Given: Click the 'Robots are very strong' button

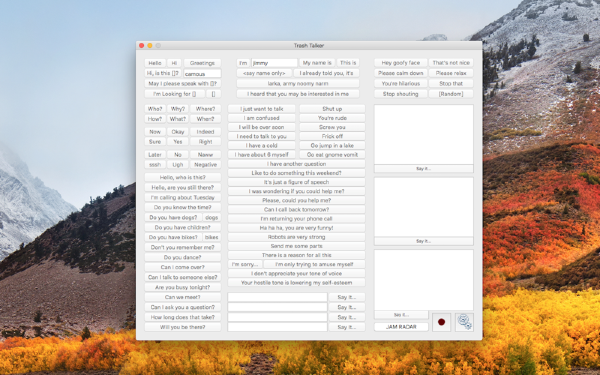Looking at the screenshot, I should point(297,237).
